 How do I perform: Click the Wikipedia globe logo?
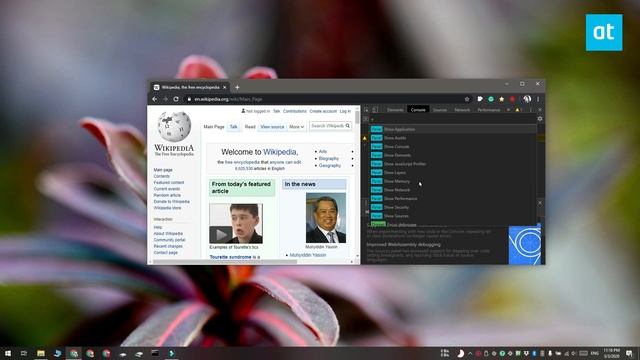(x=174, y=127)
